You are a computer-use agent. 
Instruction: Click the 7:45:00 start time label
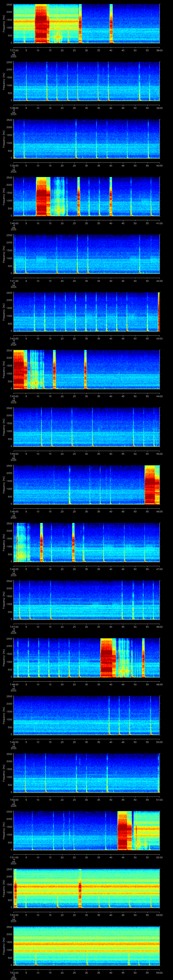click(14, 511)
